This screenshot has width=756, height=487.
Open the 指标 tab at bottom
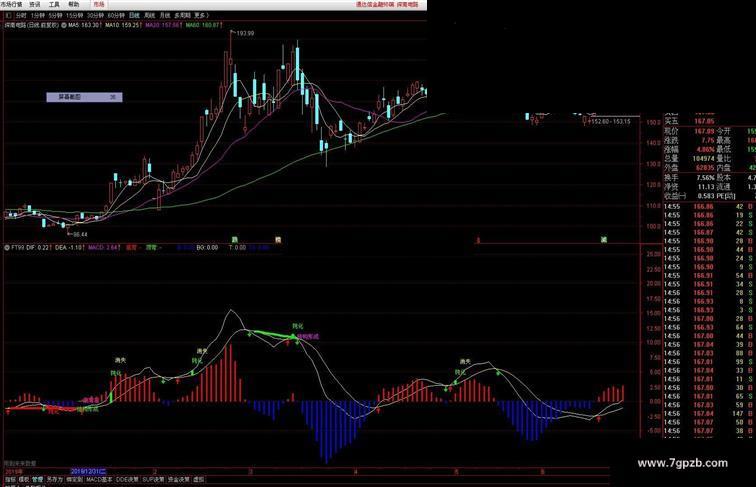coord(10,480)
